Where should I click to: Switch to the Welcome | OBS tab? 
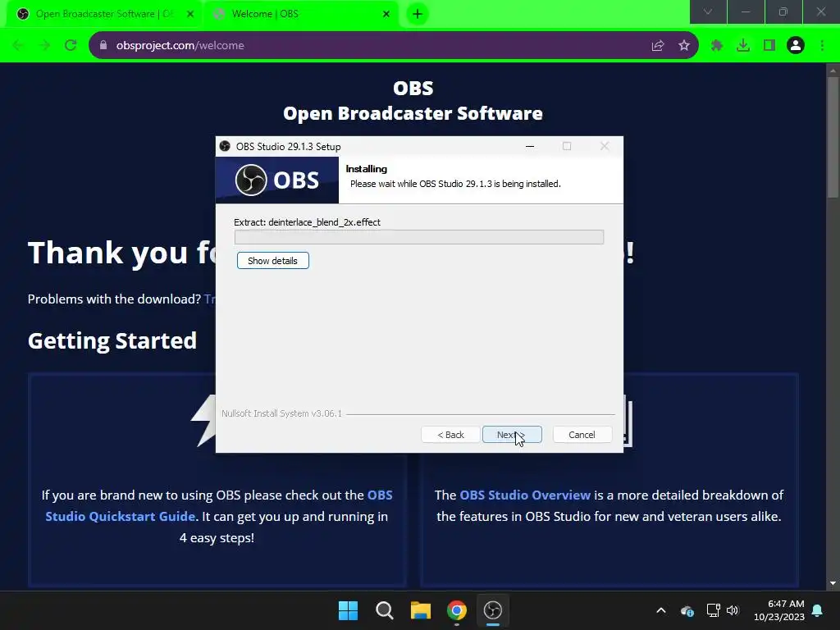(x=301, y=14)
